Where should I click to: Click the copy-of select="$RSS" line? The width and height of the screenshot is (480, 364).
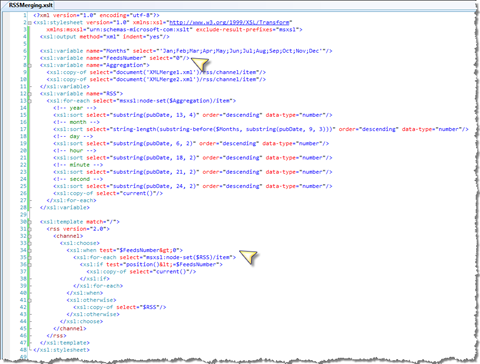coord(120,307)
